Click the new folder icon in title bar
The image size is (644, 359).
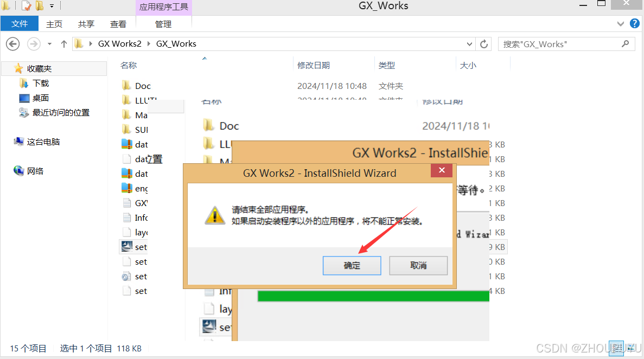coord(40,6)
